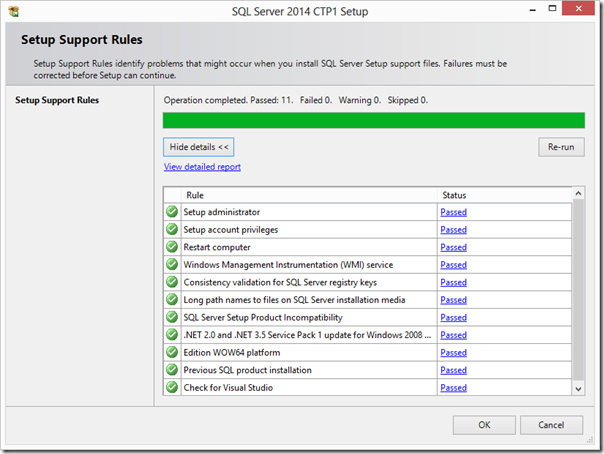Viewport: 604px width, 454px height.
Task: Select Consistency validation for SQL Server registry keys
Action: (x=280, y=283)
